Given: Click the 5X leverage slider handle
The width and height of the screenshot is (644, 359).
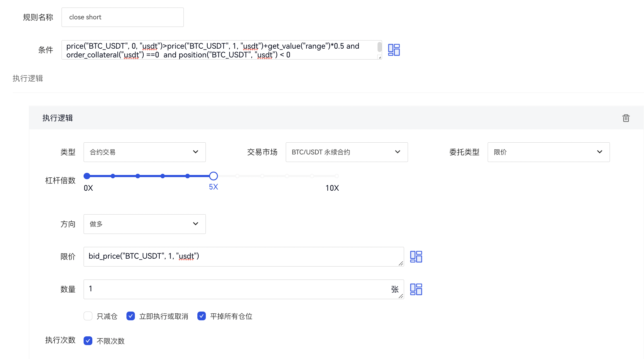Looking at the screenshot, I should click(x=213, y=176).
